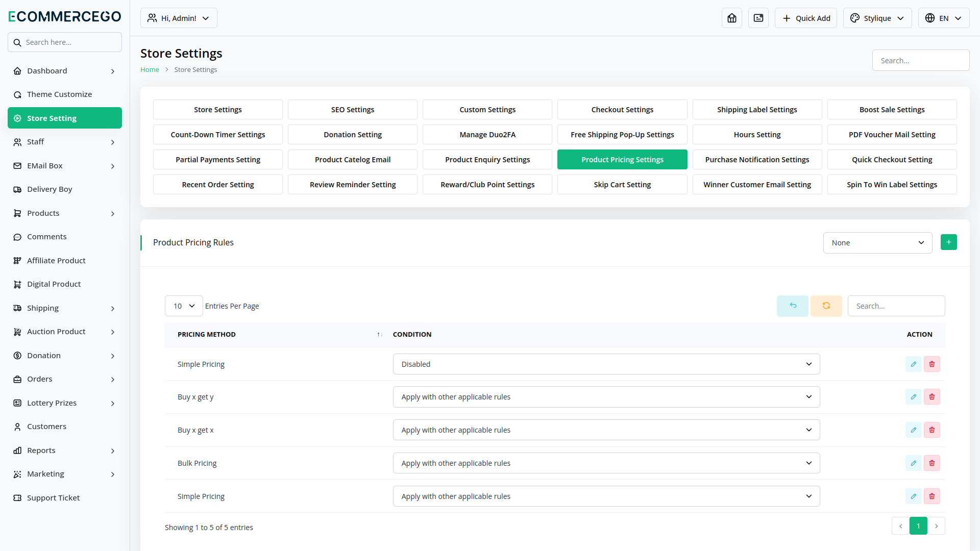Open the Hi, Admin! dropdown
Viewport: 980px width, 551px height.
pyautogui.click(x=179, y=18)
